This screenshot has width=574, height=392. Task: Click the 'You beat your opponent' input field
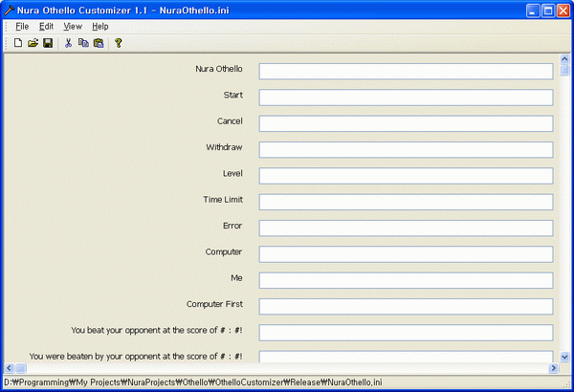tap(406, 333)
